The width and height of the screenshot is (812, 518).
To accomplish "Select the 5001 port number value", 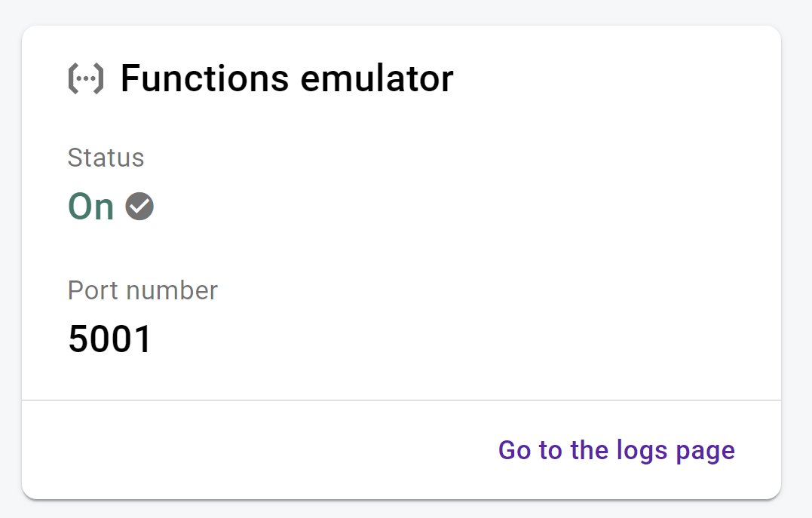I will 110,339.
